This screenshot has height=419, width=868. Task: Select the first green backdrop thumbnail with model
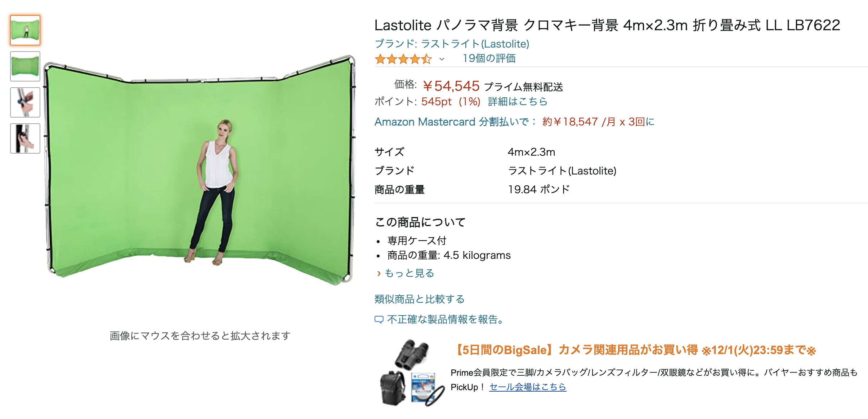25,30
